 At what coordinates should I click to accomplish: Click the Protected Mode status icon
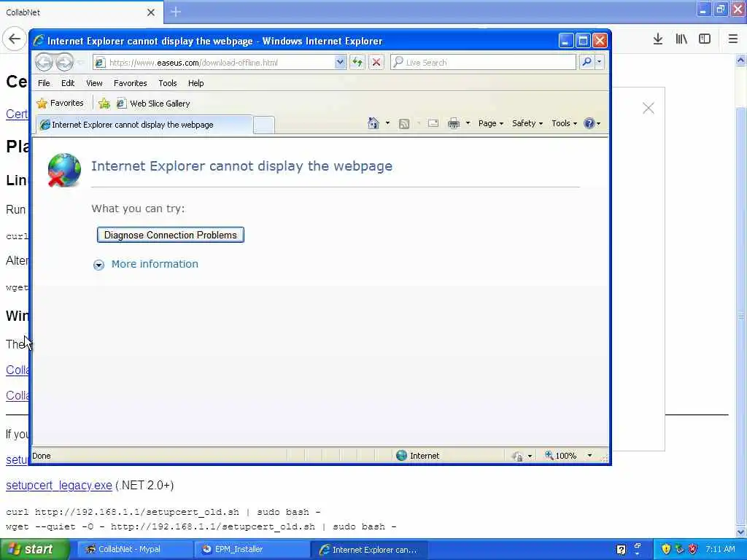point(517,456)
